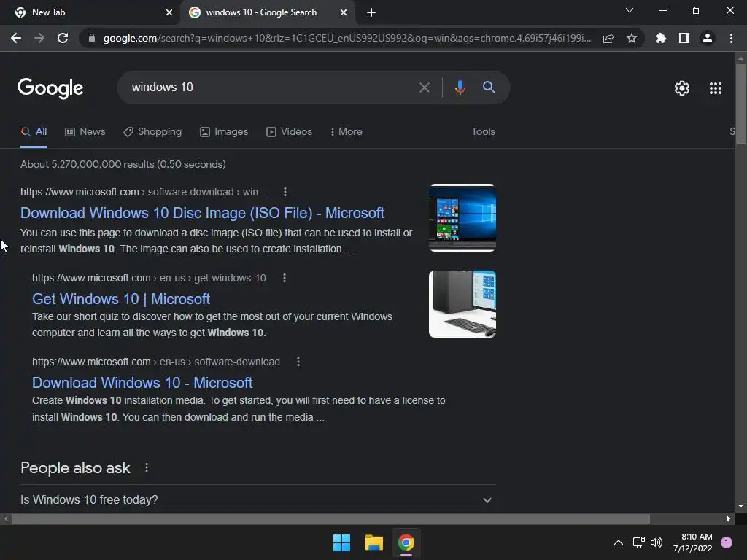Click the horizontal scrollbar left arrow
This screenshot has width=747, height=560.
pyautogui.click(x=6, y=518)
